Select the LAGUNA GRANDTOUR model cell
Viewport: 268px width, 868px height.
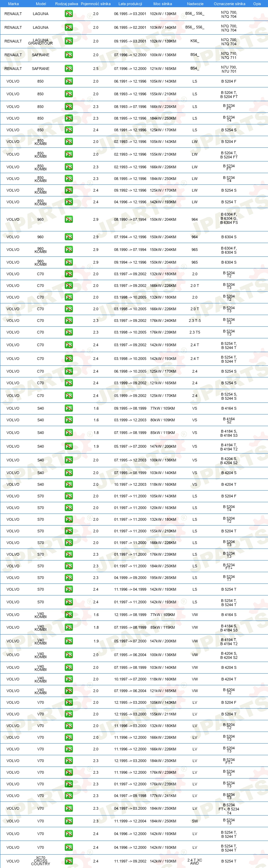tap(40, 41)
